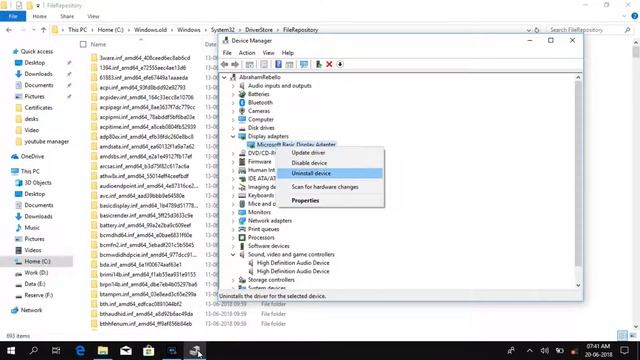Click DriverStore in the breadcrumb path

tap(259, 30)
